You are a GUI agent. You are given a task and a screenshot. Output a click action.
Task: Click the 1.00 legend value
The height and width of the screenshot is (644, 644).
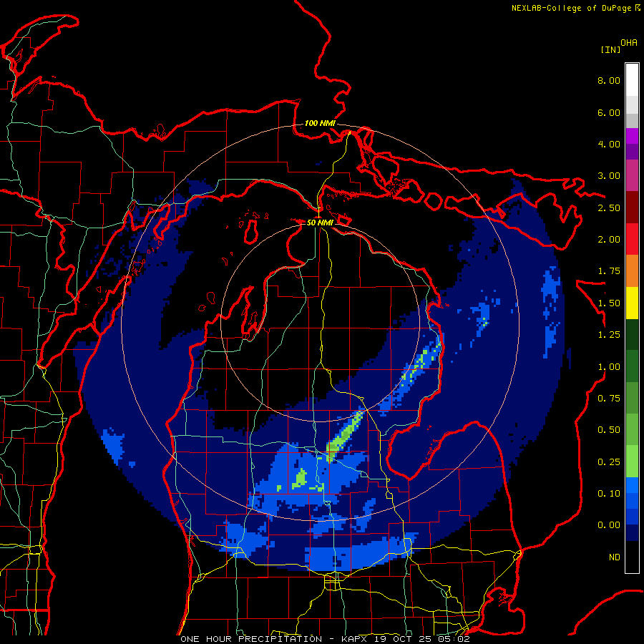point(609,367)
